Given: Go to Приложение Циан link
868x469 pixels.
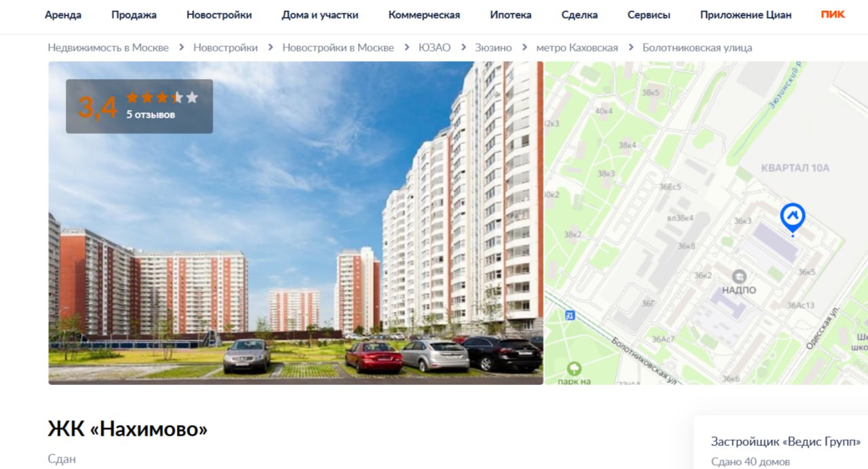Looking at the screenshot, I should pyautogui.click(x=746, y=15).
